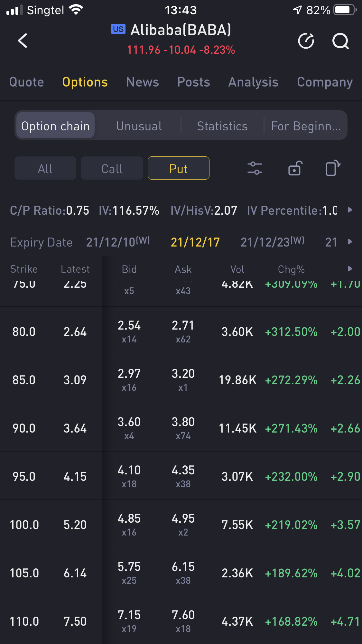Image resolution: width=362 pixels, height=644 pixels.
Task: Tap the US market flag badge
Action: [118, 29]
